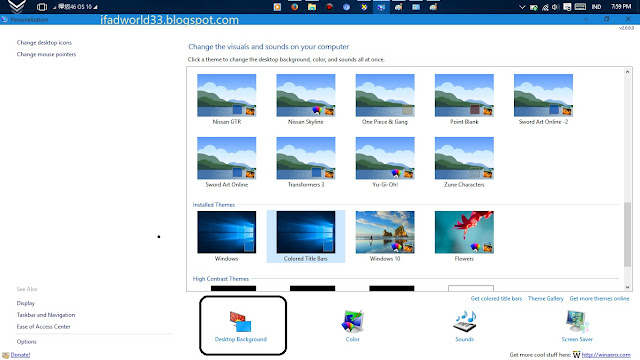Open the Options link in sidebar
The height and width of the screenshot is (360, 640).
point(27,342)
